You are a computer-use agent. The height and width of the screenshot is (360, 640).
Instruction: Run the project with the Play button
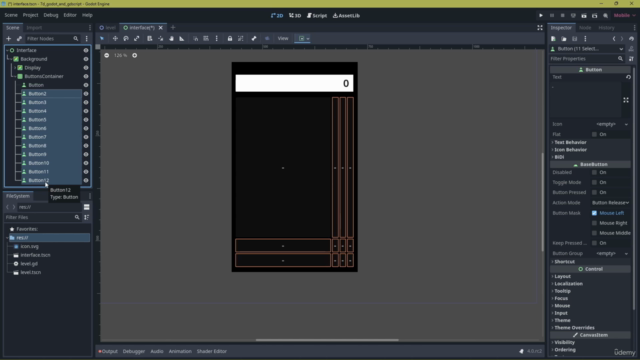pos(541,16)
